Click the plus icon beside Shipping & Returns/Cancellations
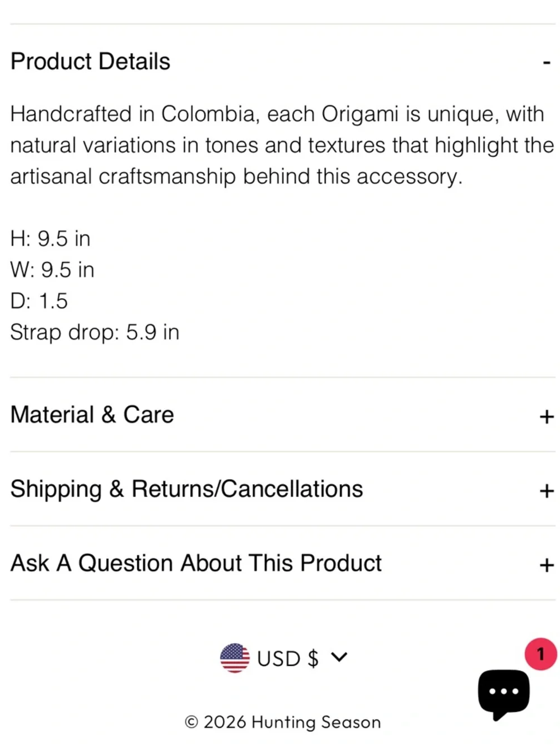This screenshot has width=560, height=747. [547, 491]
